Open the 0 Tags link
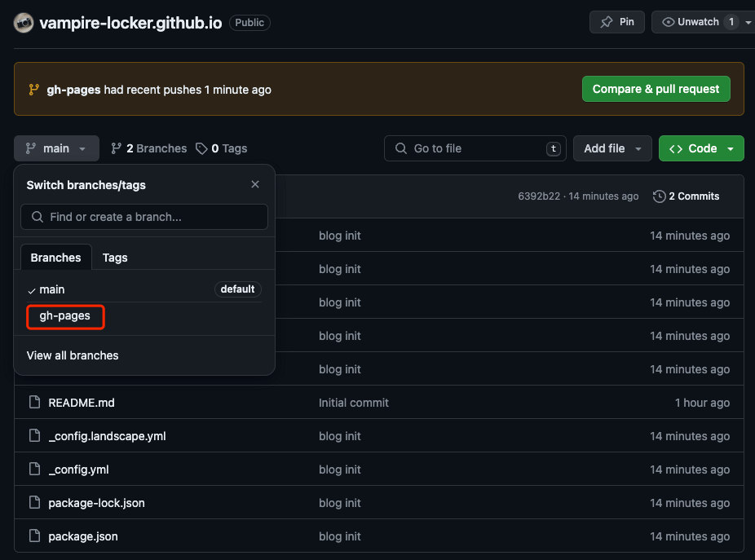Viewport: 755px width, 560px height. (222, 148)
